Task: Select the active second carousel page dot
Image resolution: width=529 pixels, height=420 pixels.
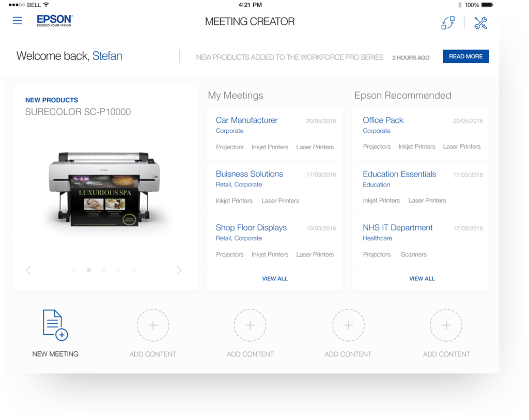Action: 89,270
